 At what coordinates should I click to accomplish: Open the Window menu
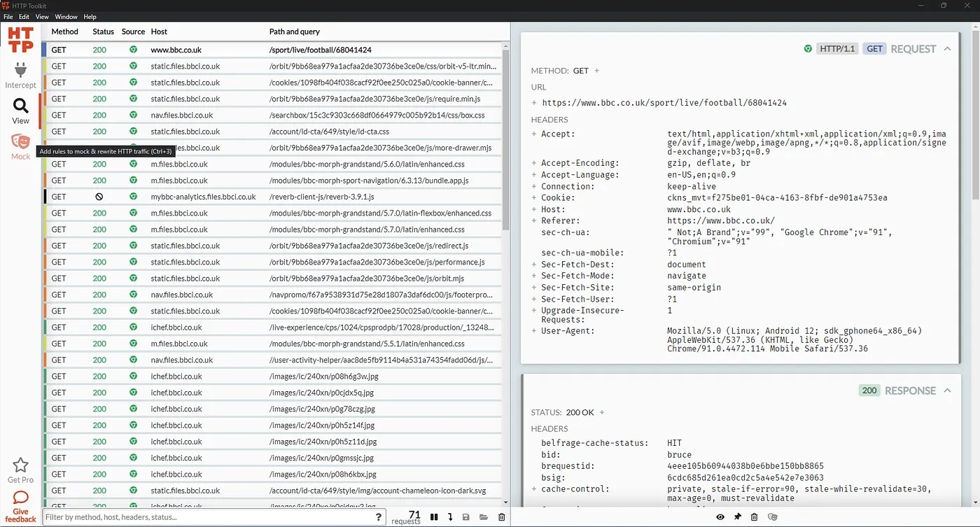coord(66,17)
